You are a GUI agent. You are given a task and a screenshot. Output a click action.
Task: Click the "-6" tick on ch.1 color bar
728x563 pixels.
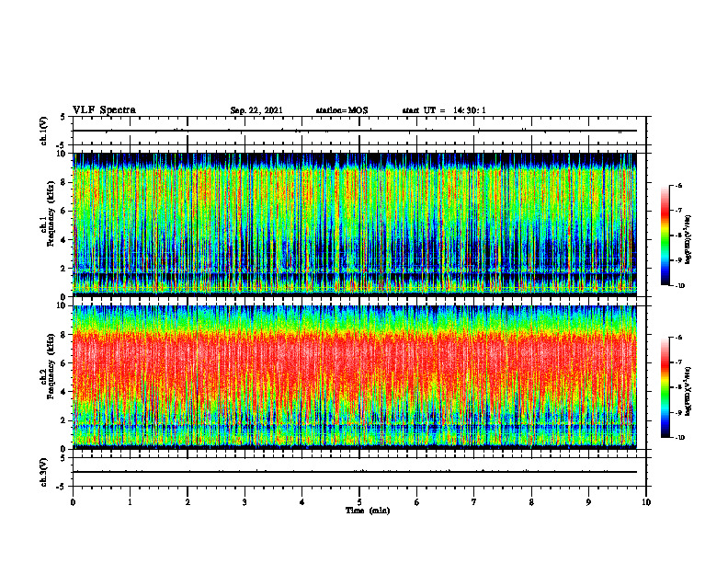click(x=678, y=185)
